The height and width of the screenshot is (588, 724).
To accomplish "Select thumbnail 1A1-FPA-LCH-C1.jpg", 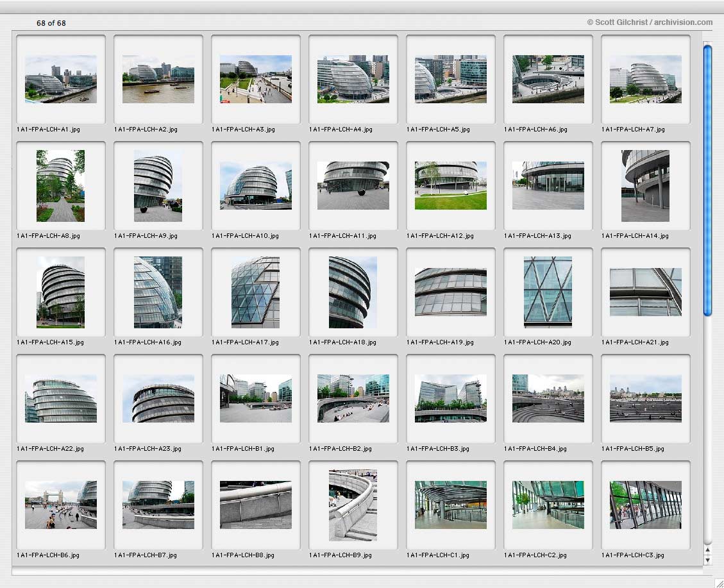I will click(x=451, y=505).
